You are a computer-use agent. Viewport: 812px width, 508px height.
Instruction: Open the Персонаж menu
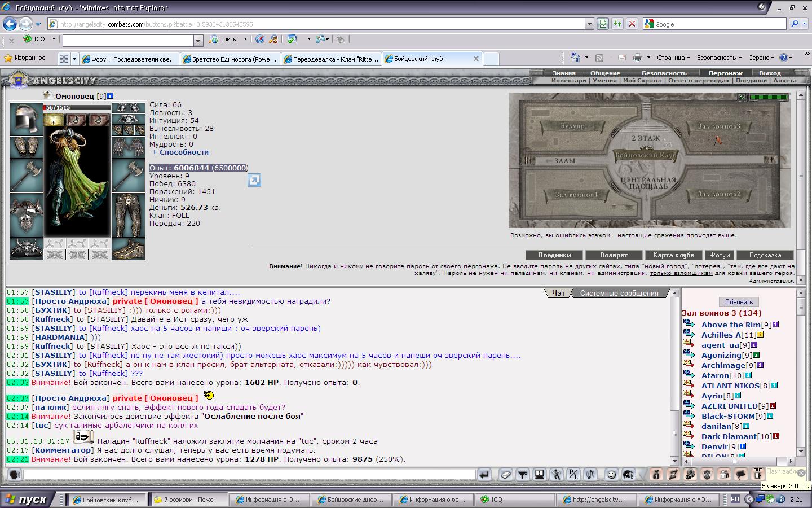click(725, 73)
